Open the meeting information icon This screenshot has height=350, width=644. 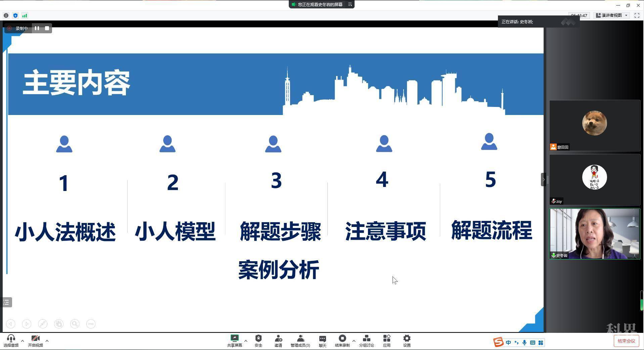(6, 15)
